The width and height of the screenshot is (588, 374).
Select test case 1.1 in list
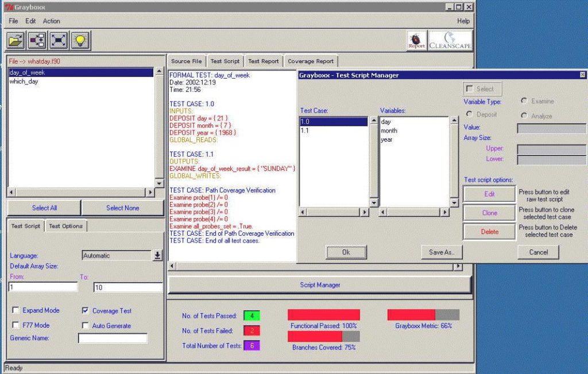(334, 130)
